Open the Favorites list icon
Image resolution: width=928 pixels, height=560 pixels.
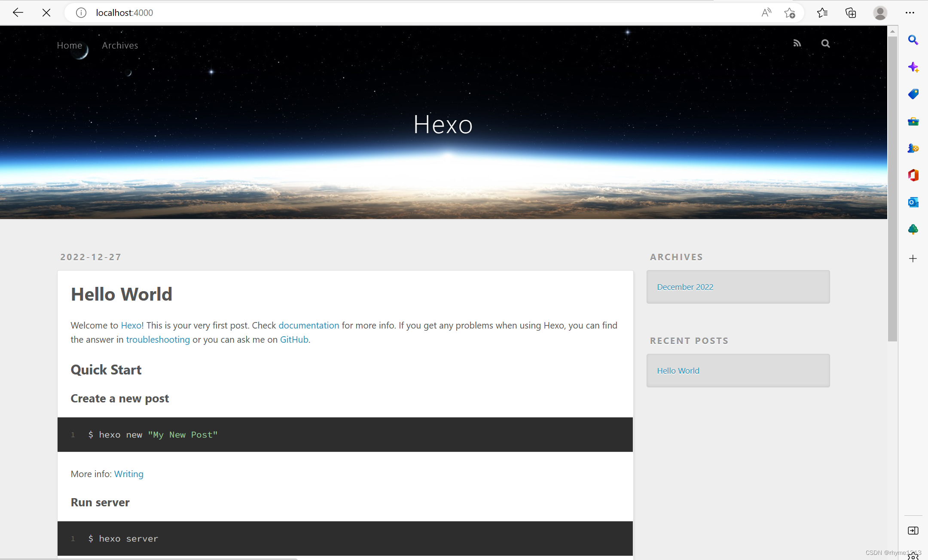[x=822, y=12]
